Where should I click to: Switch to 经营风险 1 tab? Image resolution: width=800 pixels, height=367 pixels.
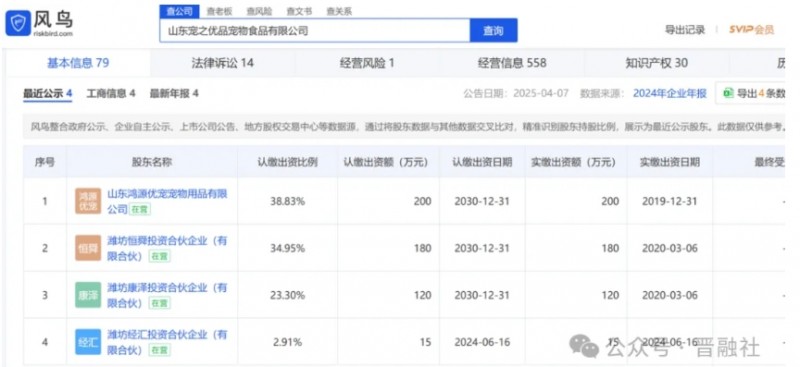click(x=367, y=63)
